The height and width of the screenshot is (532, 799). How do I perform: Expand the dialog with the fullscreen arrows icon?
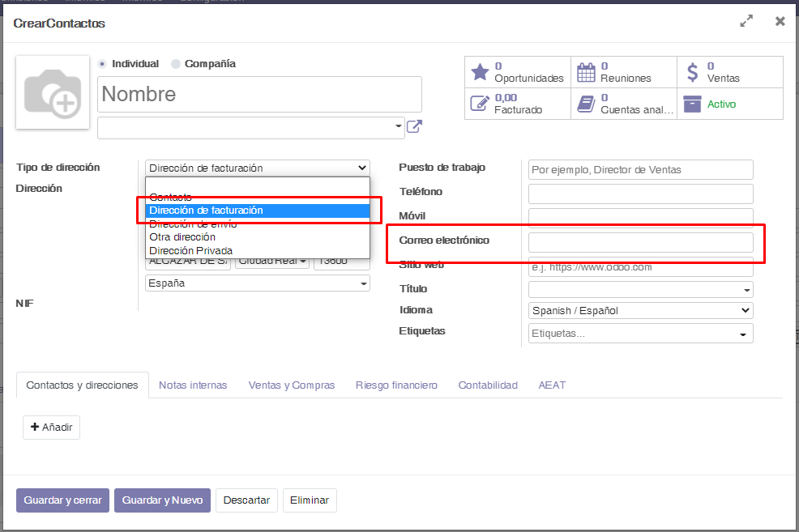click(746, 22)
